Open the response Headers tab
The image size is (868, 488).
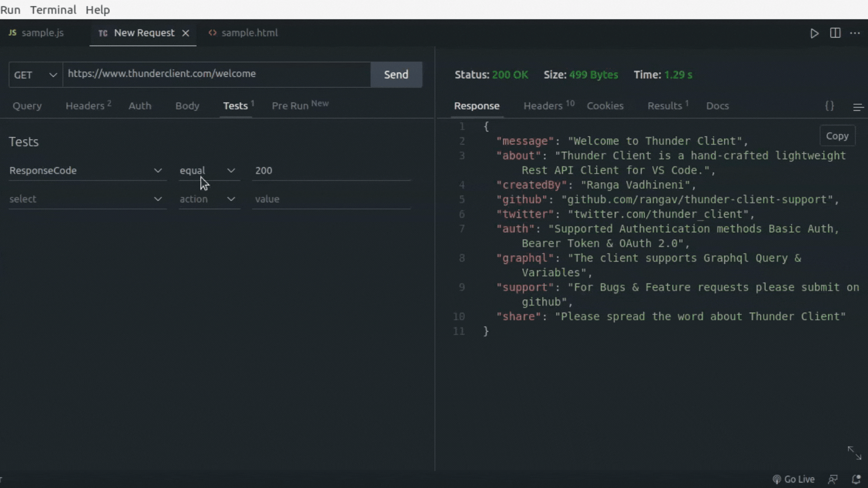coord(548,106)
